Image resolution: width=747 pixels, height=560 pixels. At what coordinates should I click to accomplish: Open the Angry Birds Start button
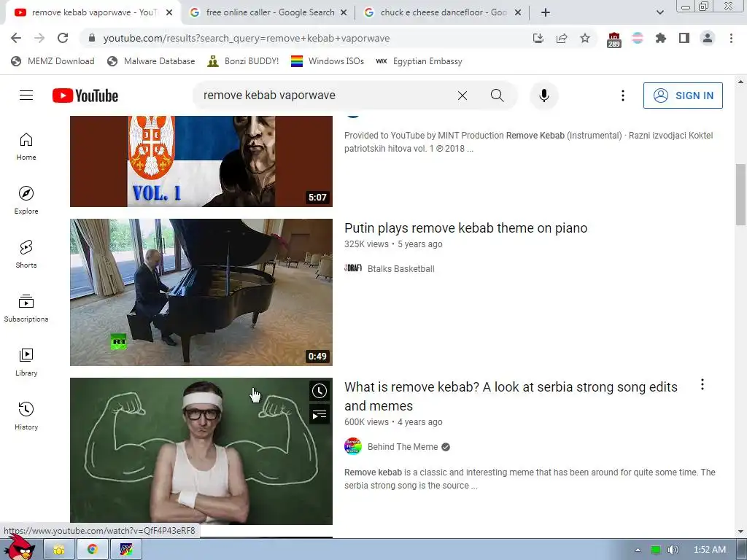[x=20, y=549]
